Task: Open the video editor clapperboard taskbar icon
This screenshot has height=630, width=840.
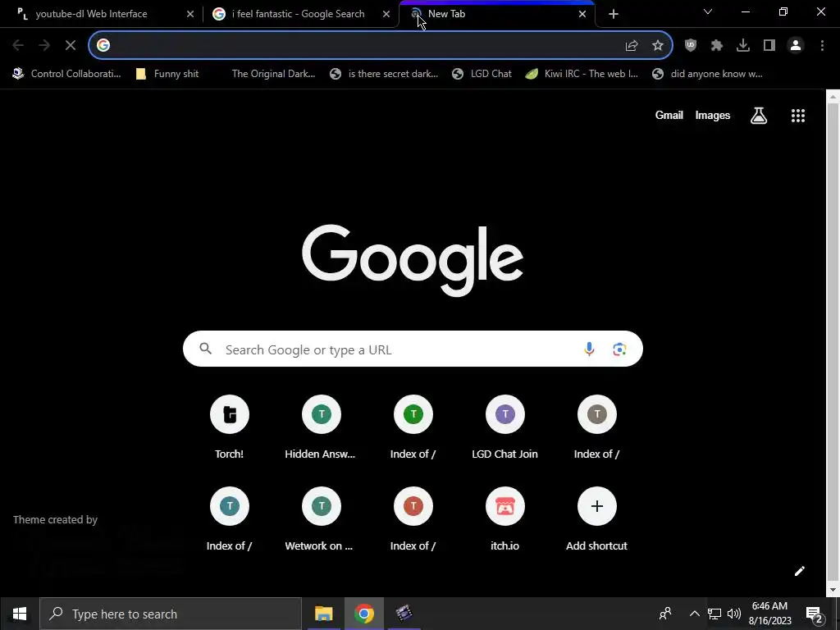Action: [x=404, y=614]
